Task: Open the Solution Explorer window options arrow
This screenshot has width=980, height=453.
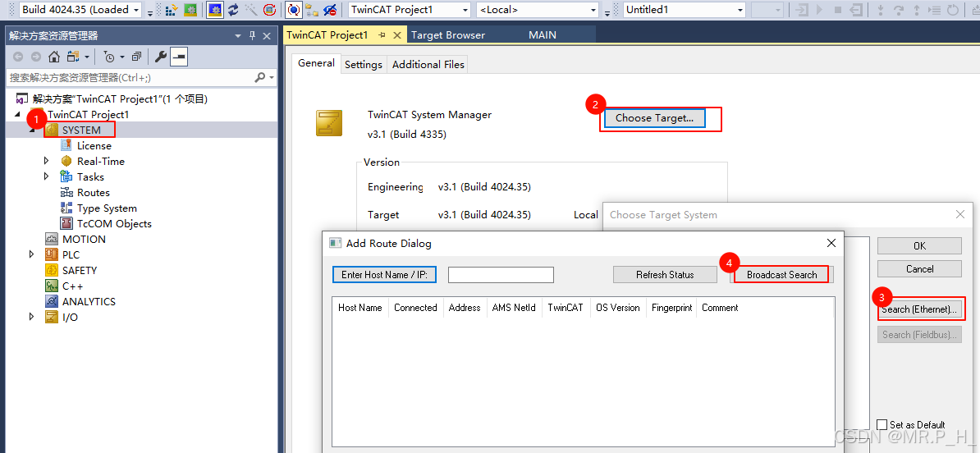Action: click(238, 35)
